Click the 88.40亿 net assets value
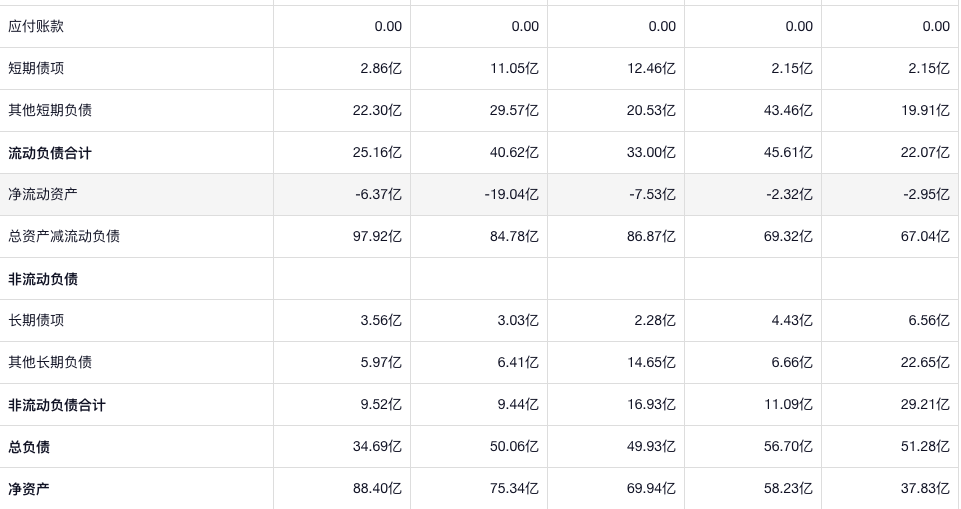Viewport: 961px width, 509px height. pyautogui.click(x=377, y=489)
